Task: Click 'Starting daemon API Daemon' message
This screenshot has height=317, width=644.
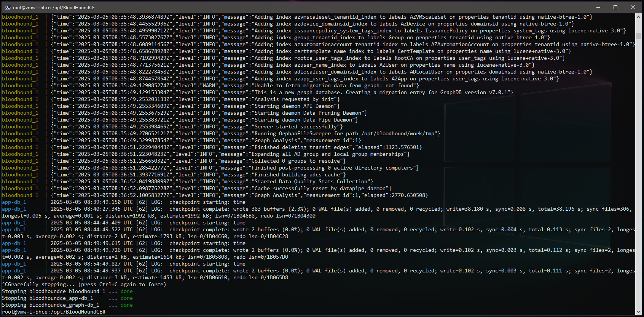Action: [294, 106]
